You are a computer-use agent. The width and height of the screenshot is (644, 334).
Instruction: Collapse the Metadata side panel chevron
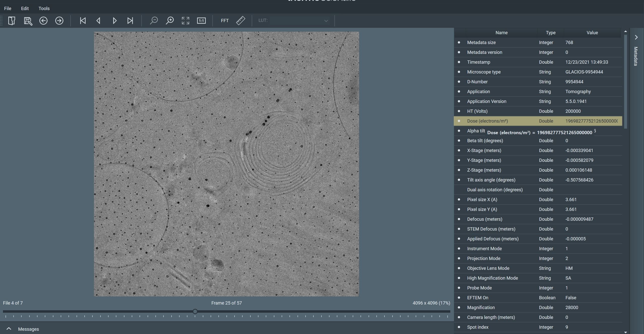[x=636, y=38]
